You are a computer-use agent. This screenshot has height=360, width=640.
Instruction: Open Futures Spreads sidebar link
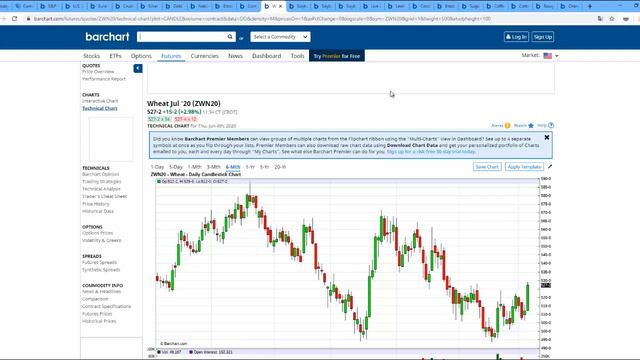pos(100,262)
